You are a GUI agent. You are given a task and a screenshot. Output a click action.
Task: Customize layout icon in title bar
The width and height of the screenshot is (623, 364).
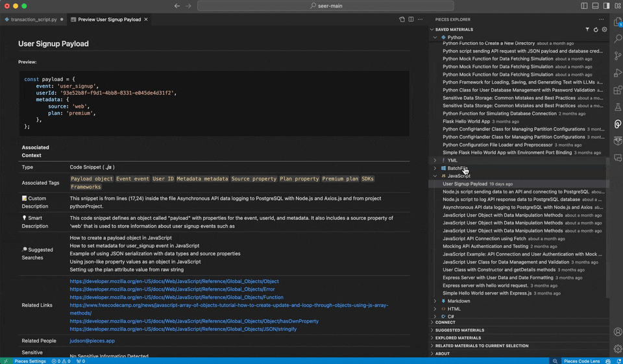point(618,6)
